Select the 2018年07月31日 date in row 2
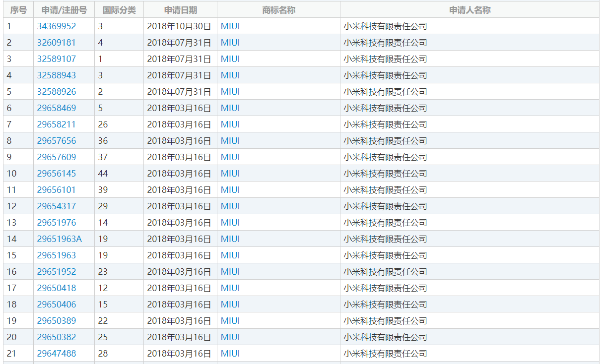 (179, 43)
